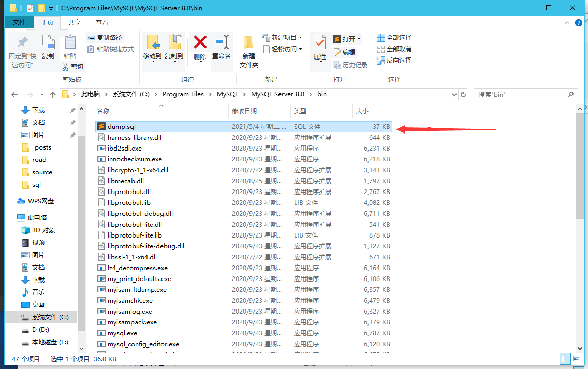This screenshot has height=369, width=588.
Task: Click the Up arrow navigation button
Action: [x=53, y=95]
